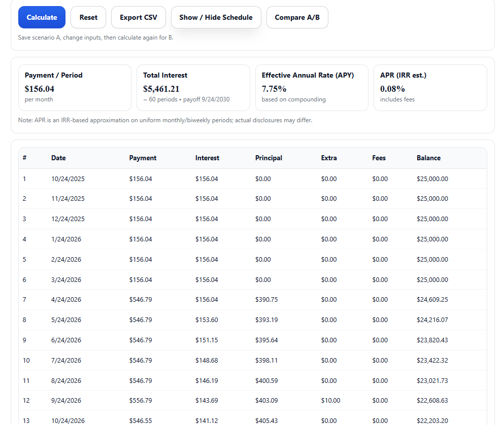Click principal $390.75 in row 7
The width and height of the screenshot is (504, 425).
pyautogui.click(x=266, y=299)
